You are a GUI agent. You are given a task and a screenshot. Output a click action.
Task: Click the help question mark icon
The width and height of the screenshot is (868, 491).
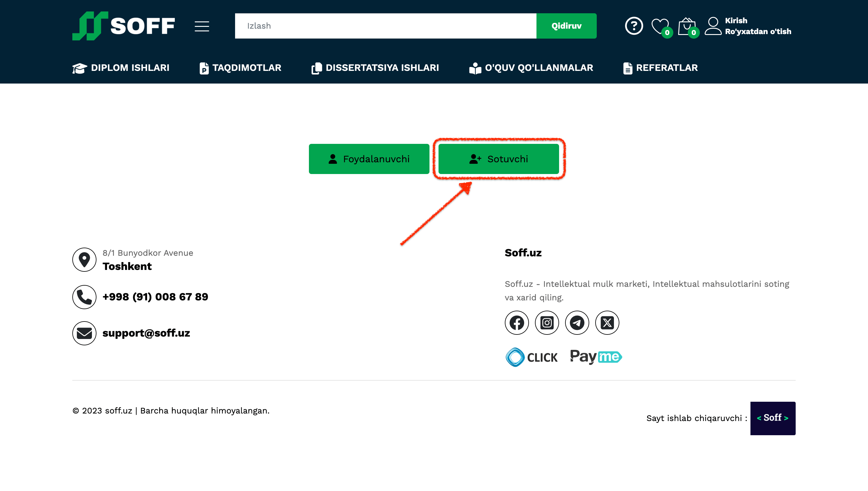click(x=634, y=26)
